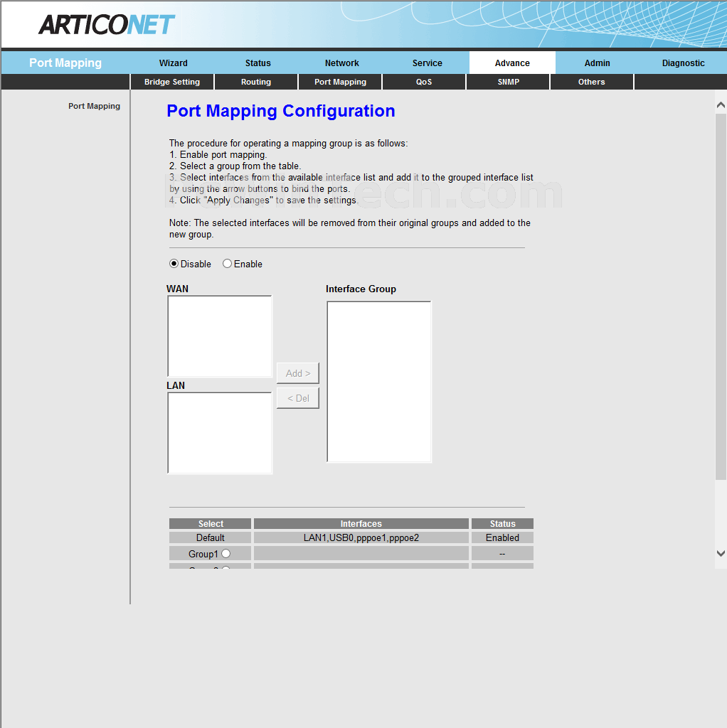Screen dimensions: 727x728
Task: Open the Admin tab
Action: [x=597, y=63]
